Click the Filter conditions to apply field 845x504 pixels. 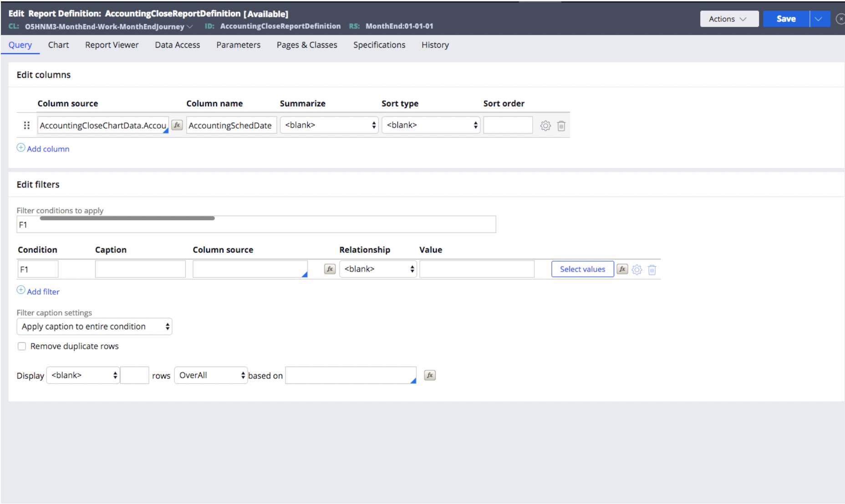point(256,225)
